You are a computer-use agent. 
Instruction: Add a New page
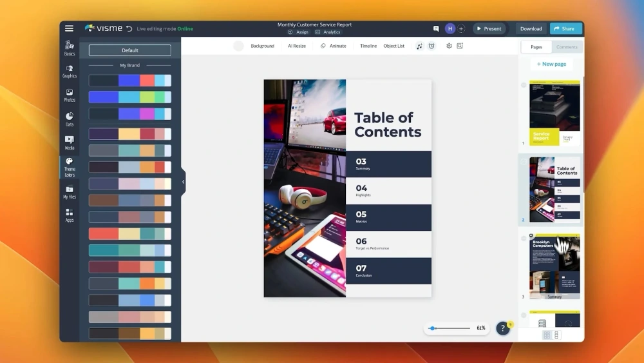pyautogui.click(x=551, y=64)
